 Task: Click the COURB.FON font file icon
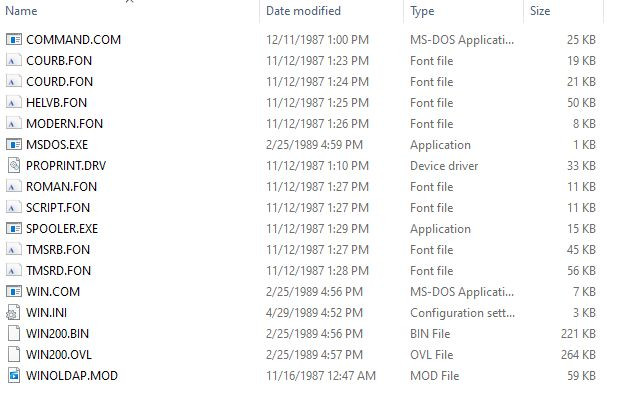coord(13,61)
